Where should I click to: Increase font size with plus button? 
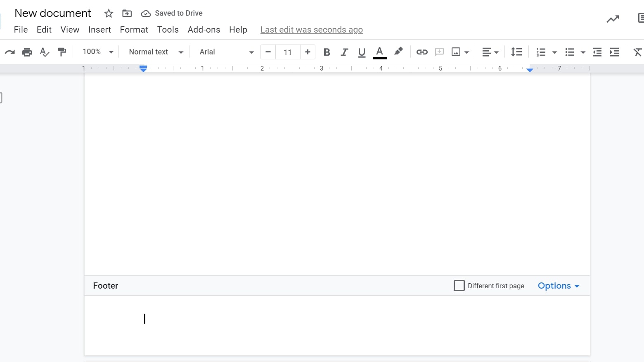coord(308,52)
